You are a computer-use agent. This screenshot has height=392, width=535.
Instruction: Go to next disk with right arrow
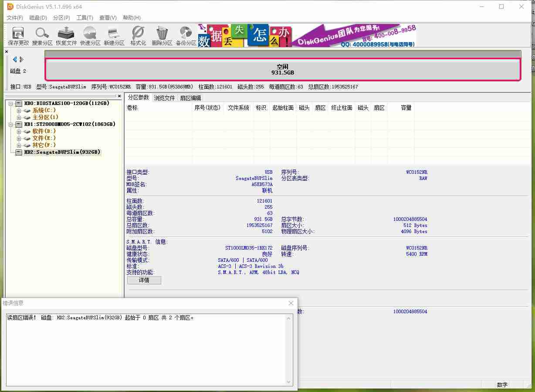[22, 60]
